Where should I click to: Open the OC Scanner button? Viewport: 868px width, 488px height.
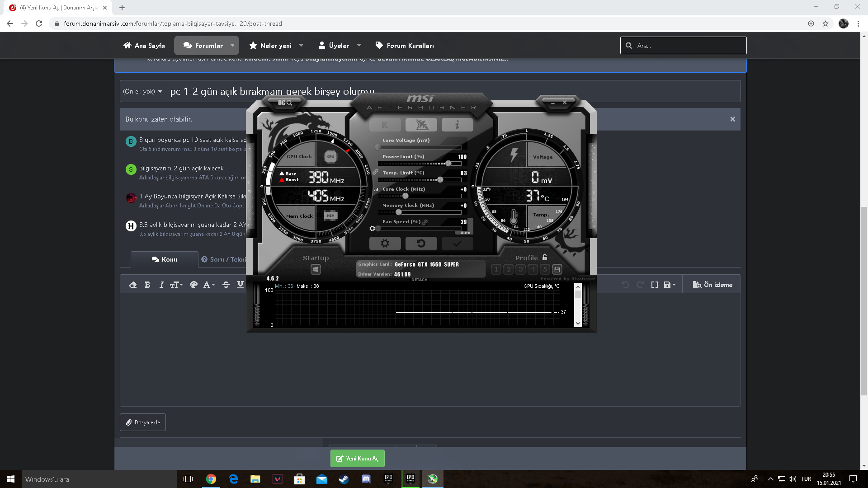click(x=285, y=103)
